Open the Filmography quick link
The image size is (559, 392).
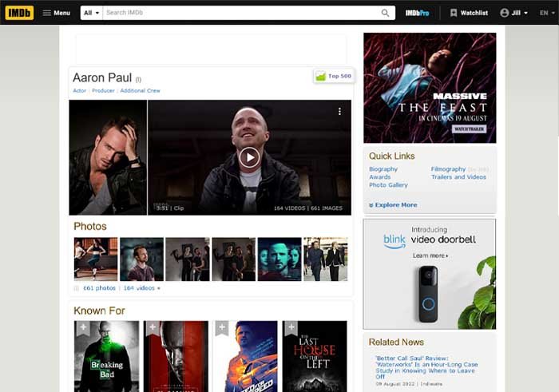point(448,169)
